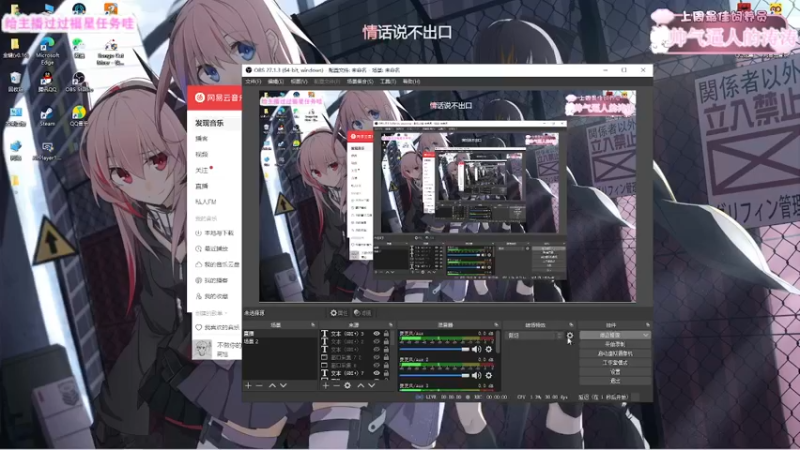Screen dimensions: 800x450
Task: Pop out the 场景 dock panel
Action: [x=313, y=325]
